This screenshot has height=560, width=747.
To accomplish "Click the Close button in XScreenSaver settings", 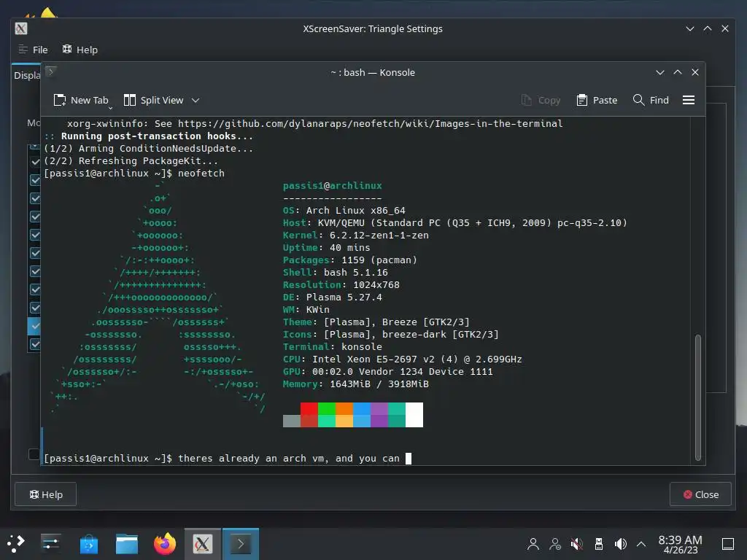I will (x=701, y=494).
